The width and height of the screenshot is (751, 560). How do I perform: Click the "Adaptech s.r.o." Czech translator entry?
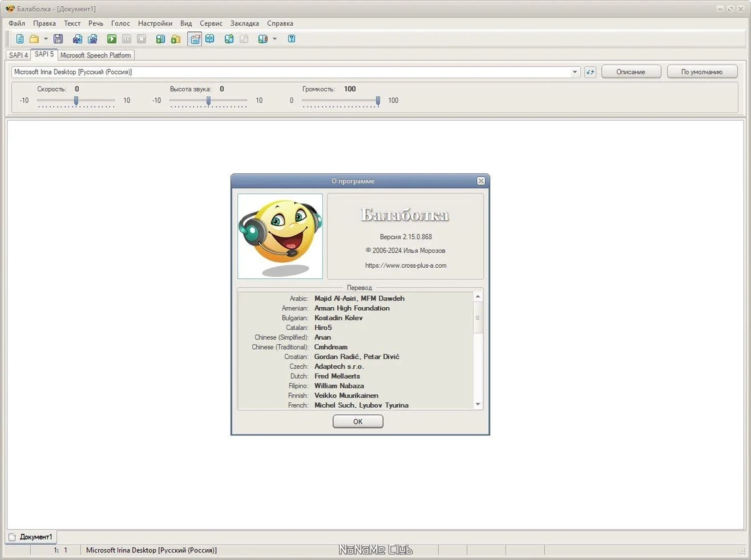[339, 366]
